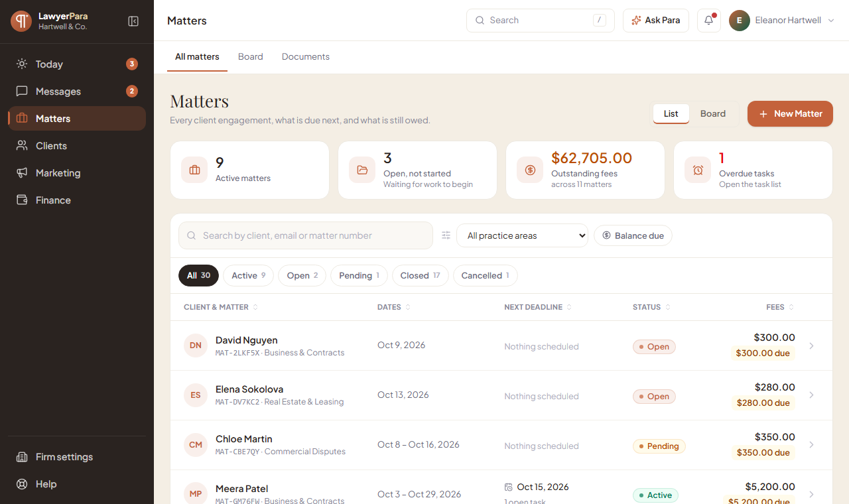The height and width of the screenshot is (504, 849).
Task: Filter by Open status chip
Action: click(x=302, y=276)
